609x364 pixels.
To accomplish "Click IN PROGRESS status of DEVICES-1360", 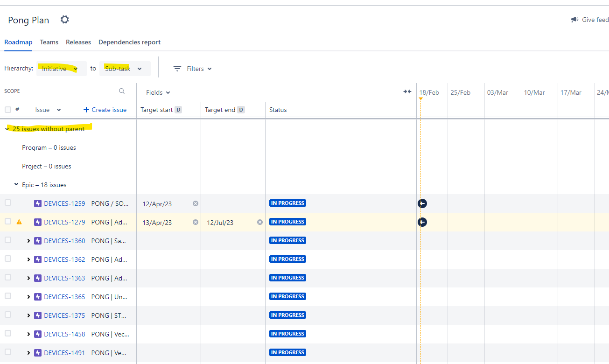I will click(x=287, y=240).
